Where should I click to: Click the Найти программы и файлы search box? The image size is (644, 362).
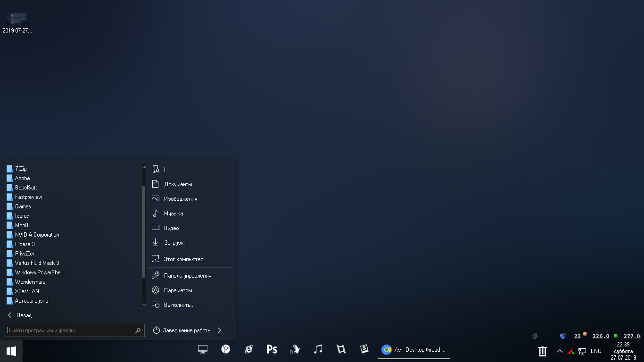click(x=74, y=330)
